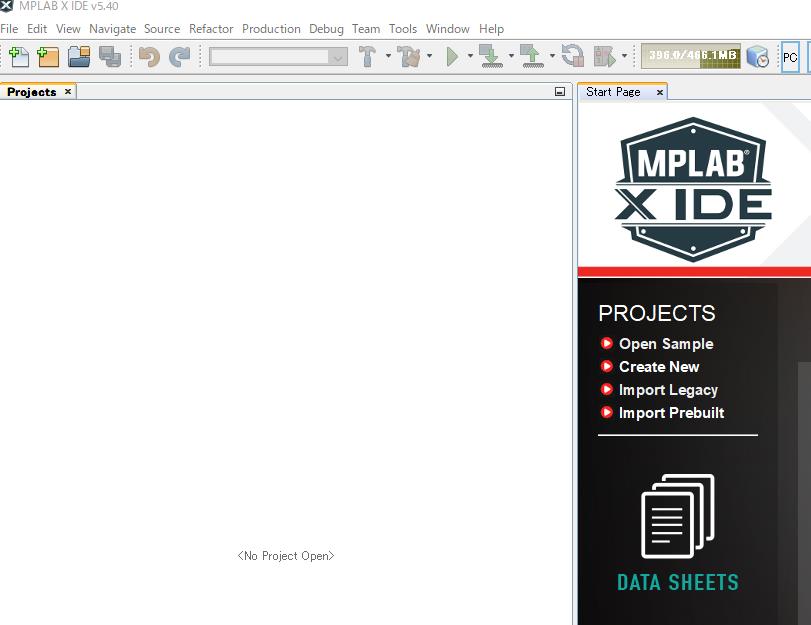Click the red bullet beside Import Prebuilt
This screenshot has width=811, height=625.
pyautogui.click(x=606, y=412)
